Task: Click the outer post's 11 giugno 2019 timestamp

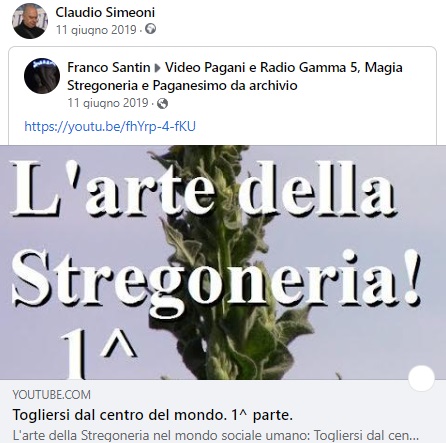Action: click(x=96, y=30)
